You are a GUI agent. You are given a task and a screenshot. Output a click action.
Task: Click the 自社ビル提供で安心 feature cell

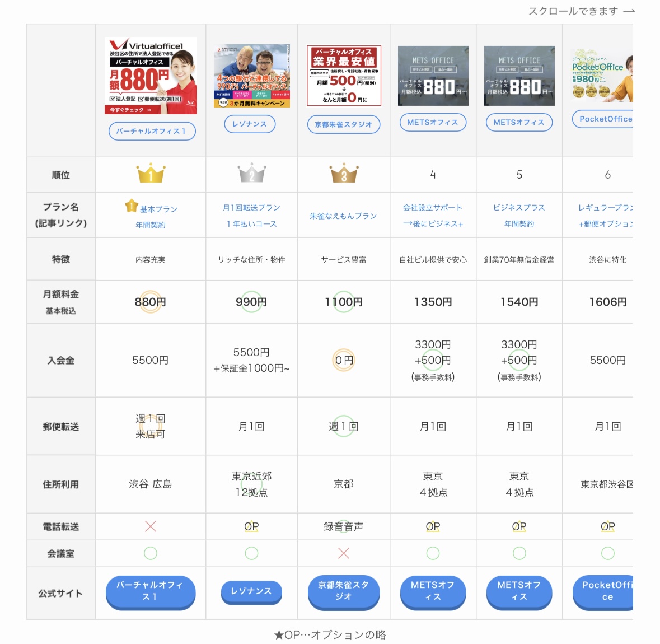[433, 259]
